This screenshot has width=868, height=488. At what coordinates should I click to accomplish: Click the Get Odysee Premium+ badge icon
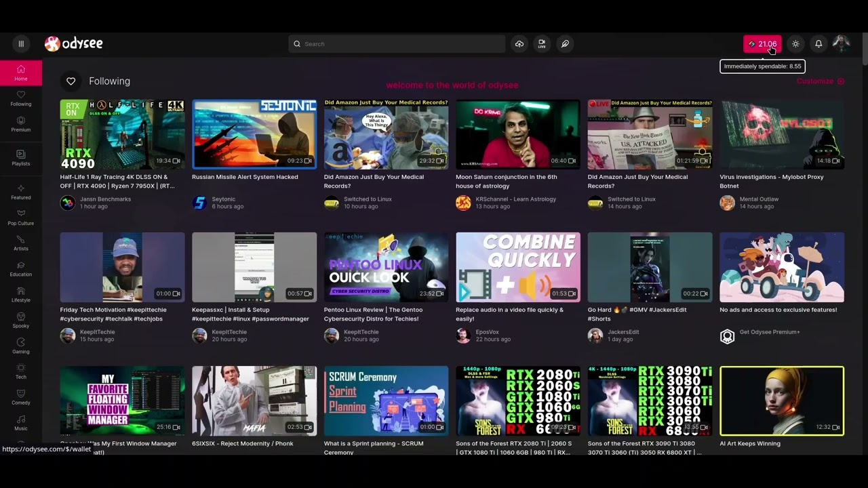tap(727, 337)
